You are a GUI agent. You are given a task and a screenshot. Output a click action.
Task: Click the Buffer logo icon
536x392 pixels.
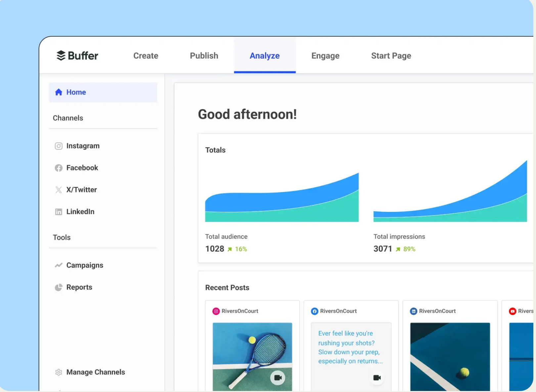61,56
